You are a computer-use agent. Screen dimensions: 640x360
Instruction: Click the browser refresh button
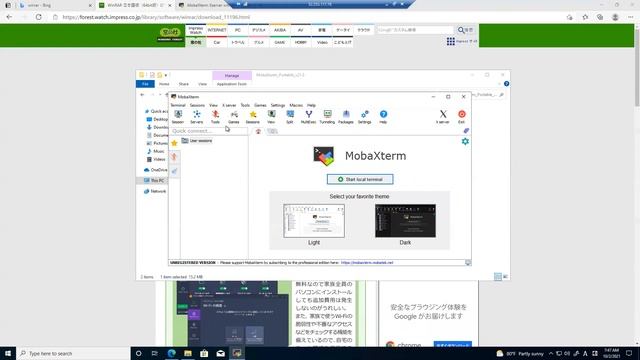(x=39, y=17)
